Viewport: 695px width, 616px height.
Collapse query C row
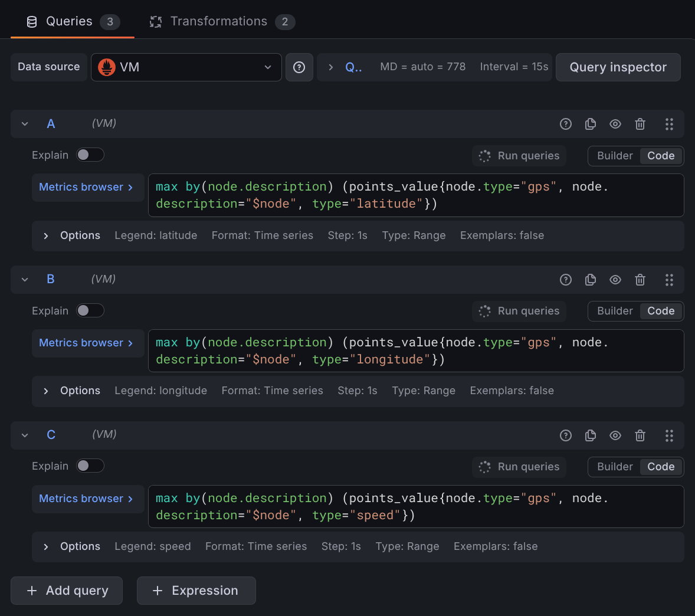(25, 435)
